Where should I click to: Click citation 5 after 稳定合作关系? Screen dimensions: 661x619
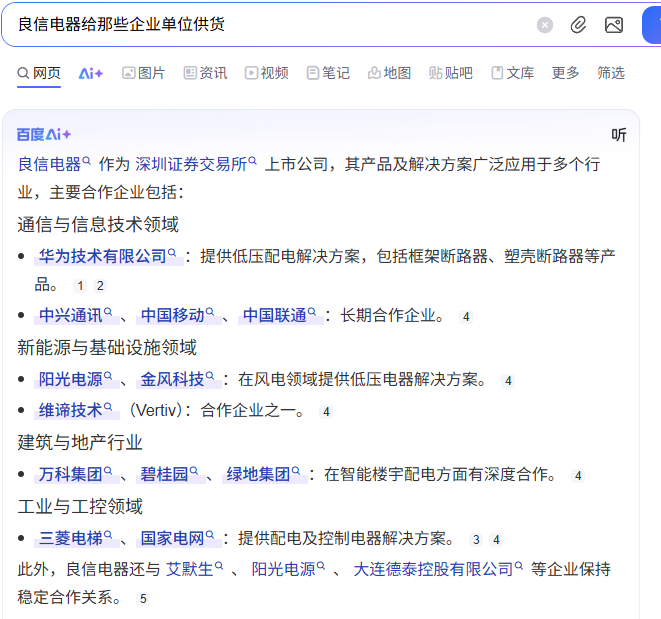click(x=143, y=599)
